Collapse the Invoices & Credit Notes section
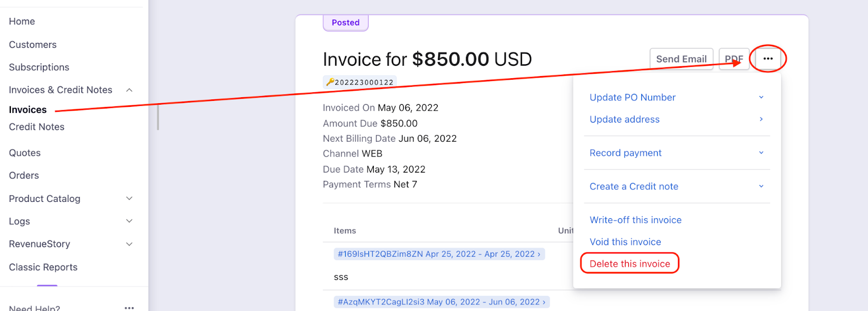 pos(129,90)
